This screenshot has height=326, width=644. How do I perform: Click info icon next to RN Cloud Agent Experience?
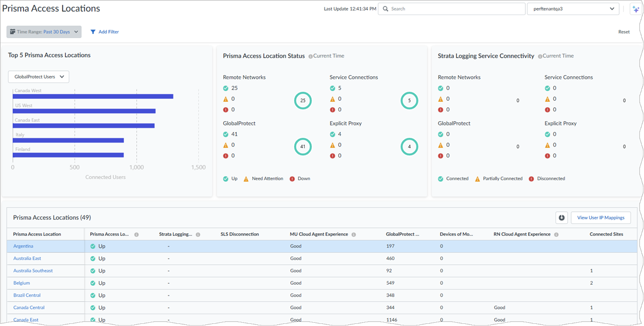[556, 234]
